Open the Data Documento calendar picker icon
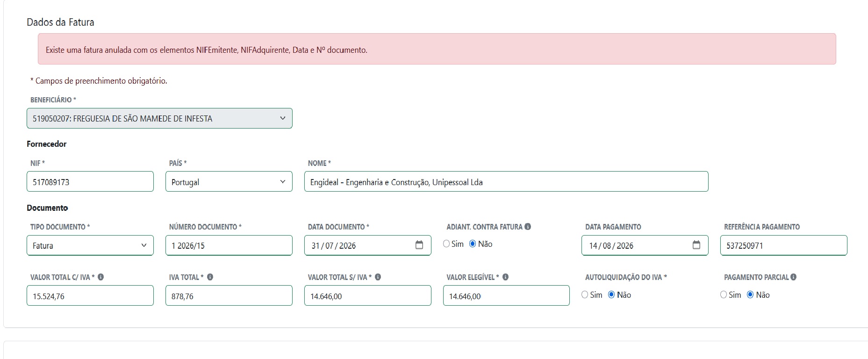Screen dimensions: 868x359 click(419, 245)
